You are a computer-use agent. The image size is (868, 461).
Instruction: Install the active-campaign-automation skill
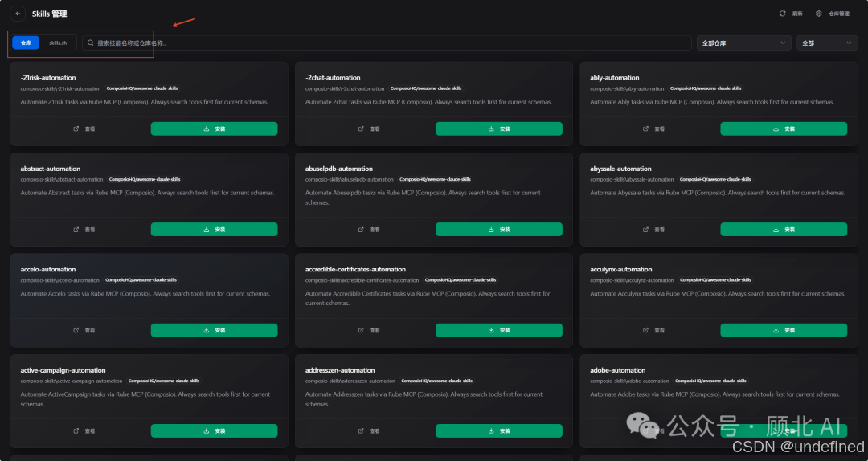tap(215, 430)
